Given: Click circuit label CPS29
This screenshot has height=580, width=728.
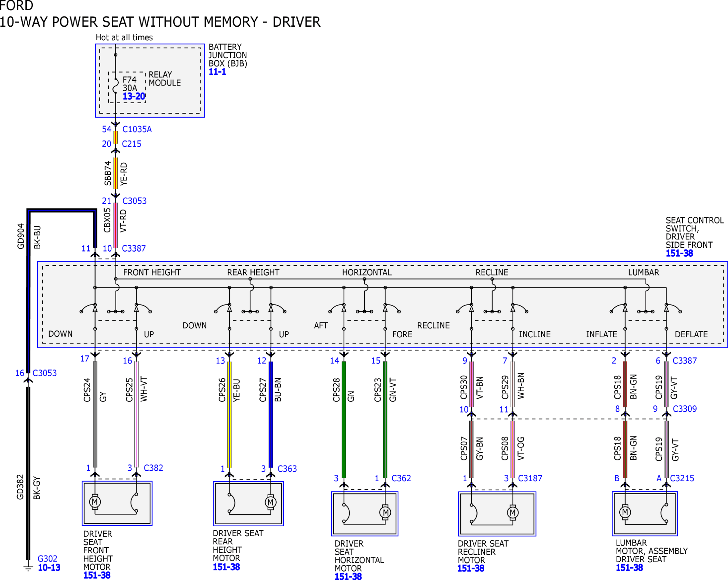Looking at the screenshot, I should point(505,388).
